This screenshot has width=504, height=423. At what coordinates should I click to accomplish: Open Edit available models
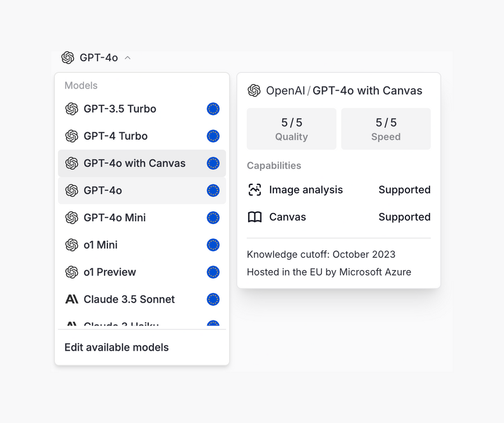[116, 347]
